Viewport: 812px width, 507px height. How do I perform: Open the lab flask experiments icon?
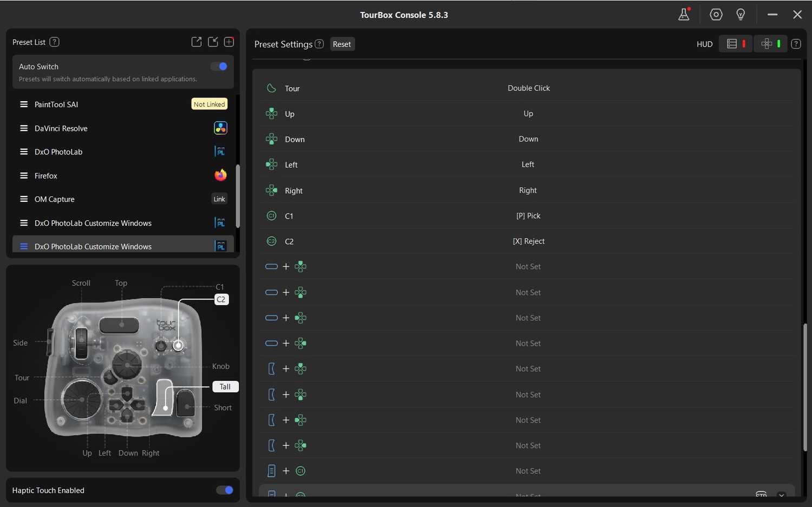point(684,15)
